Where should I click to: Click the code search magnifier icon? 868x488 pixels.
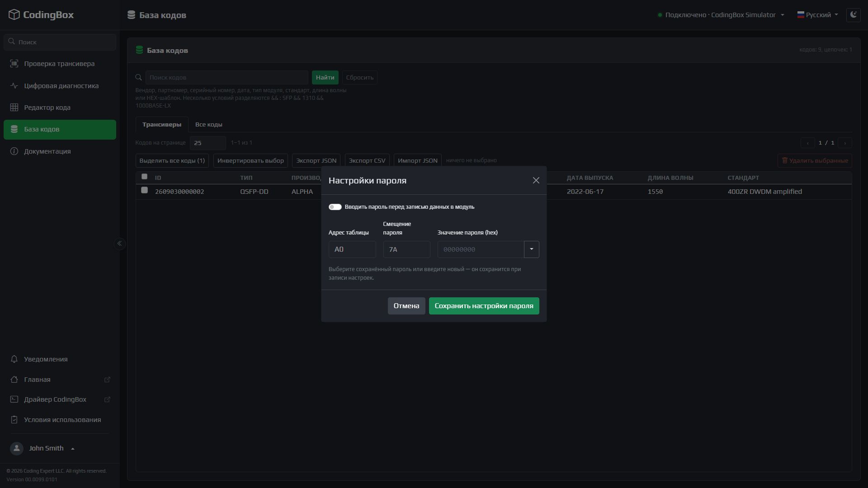coord(139,77)
